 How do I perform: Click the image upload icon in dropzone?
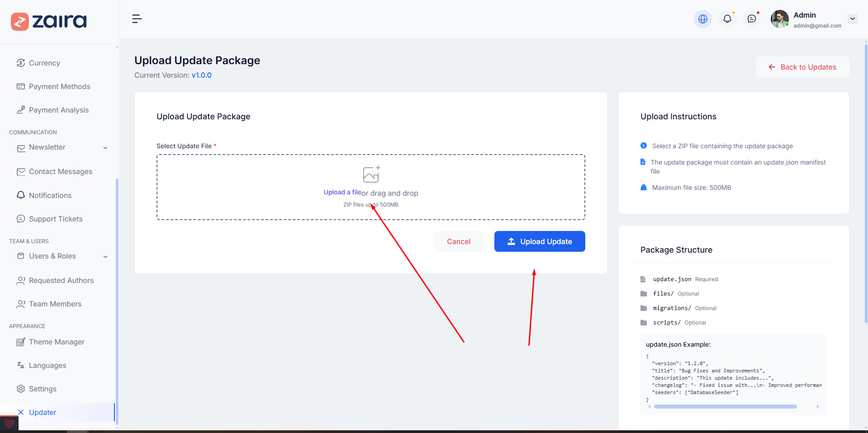click(x=371, y=174)
